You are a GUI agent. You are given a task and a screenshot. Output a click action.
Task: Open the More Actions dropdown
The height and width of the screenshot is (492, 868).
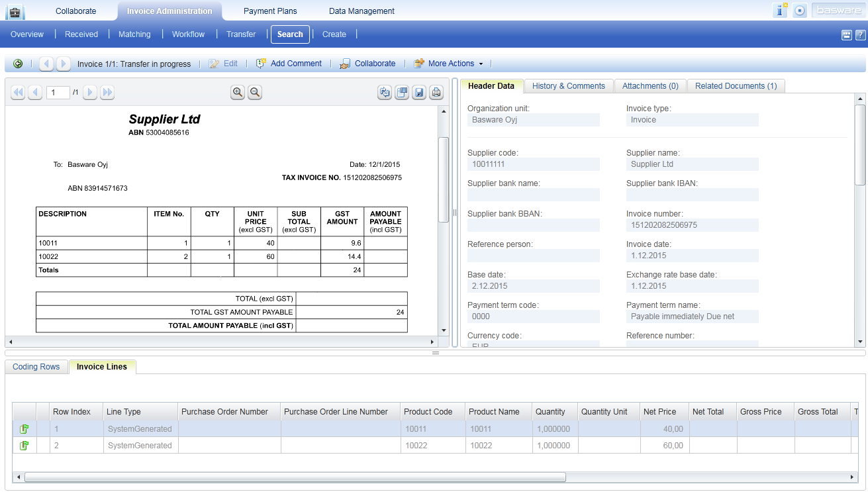[x=449, y=64]
